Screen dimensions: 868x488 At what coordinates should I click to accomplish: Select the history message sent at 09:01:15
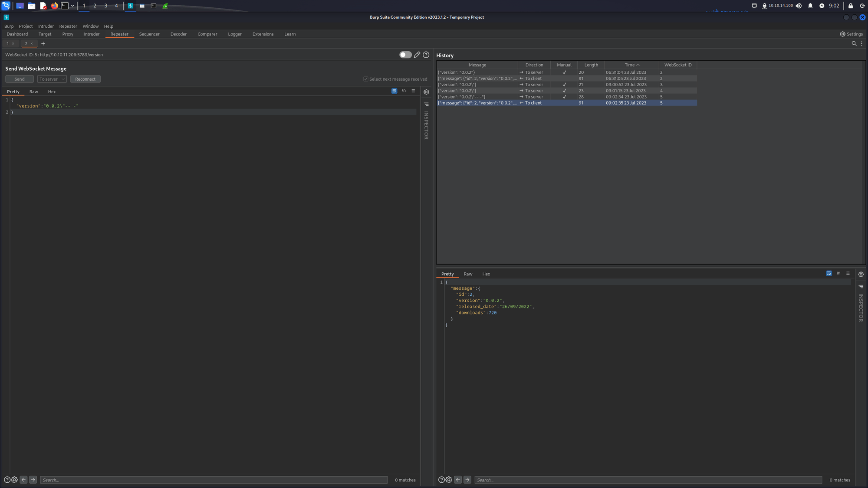click(x=567, y=91)
